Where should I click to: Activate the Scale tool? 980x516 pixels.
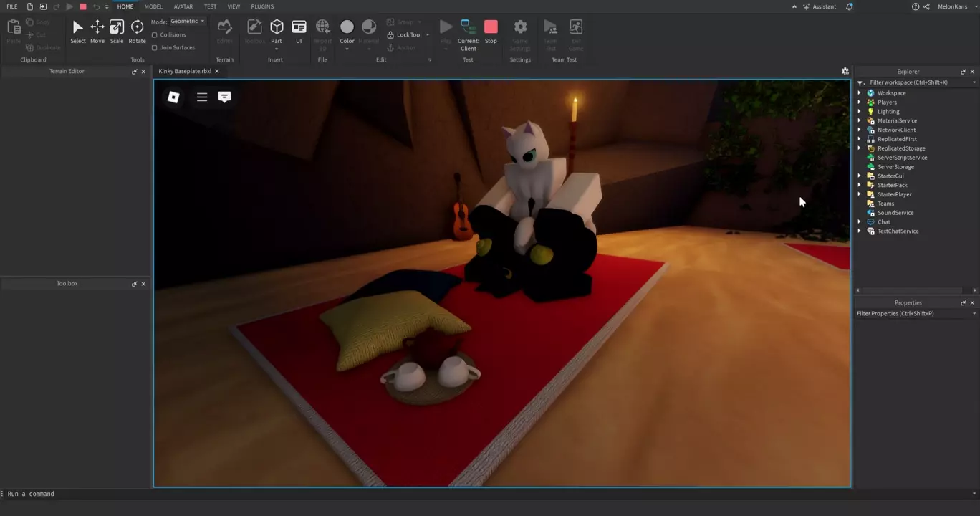point(116,32)
